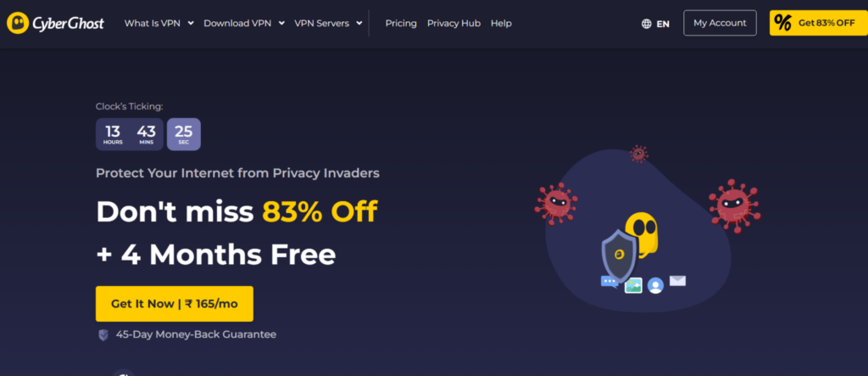
Task: Click the blue chat bubble icon
Action: (609, 282)
